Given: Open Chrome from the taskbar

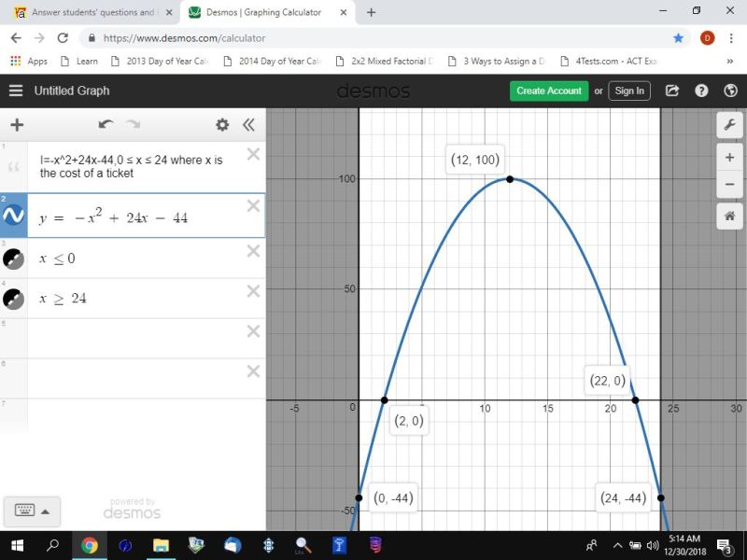Looking at the screenshot, I should [89, 545].
